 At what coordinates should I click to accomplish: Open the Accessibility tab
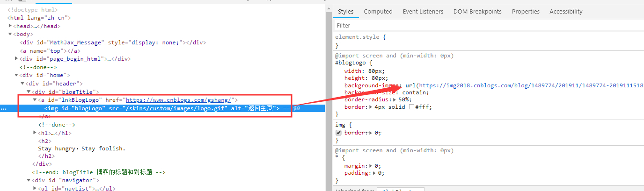coord(566,11)
